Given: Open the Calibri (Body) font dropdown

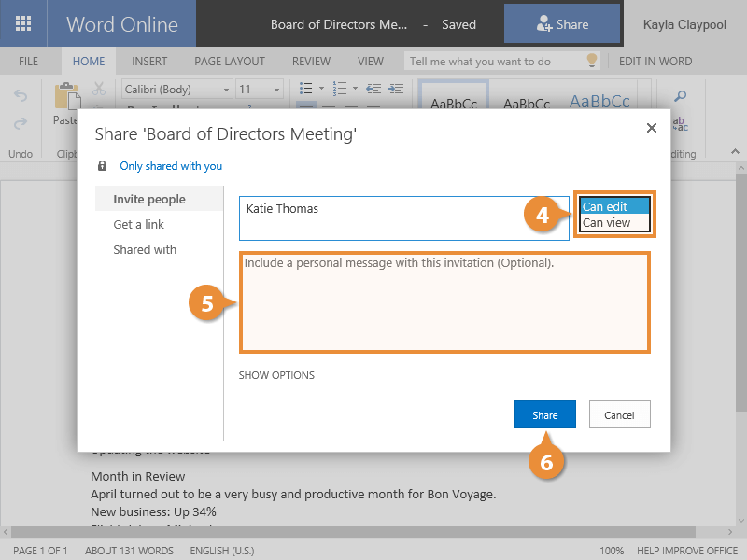Looking at the screenshot, I should click(176, 90).
